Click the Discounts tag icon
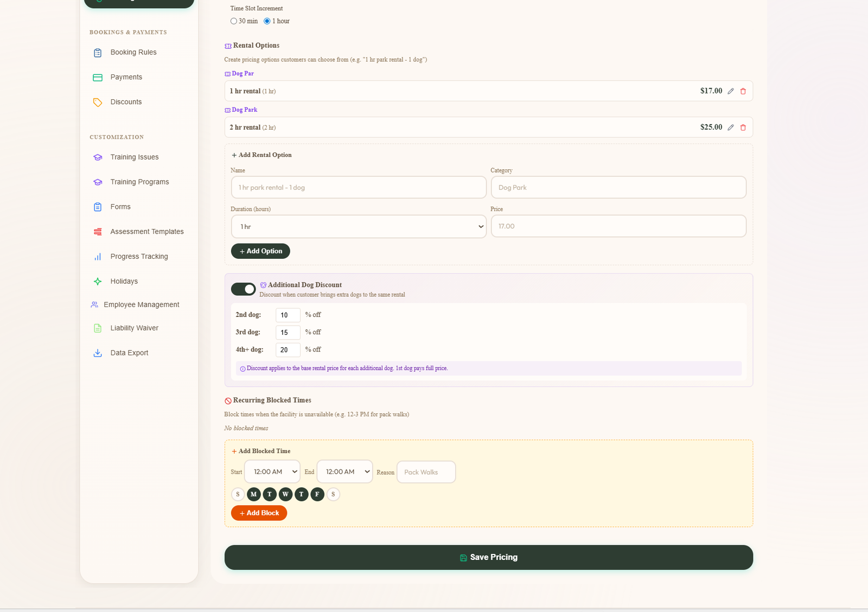Image resolution: width=868 pixels, height=612 pixels. (x=98, y=103)
